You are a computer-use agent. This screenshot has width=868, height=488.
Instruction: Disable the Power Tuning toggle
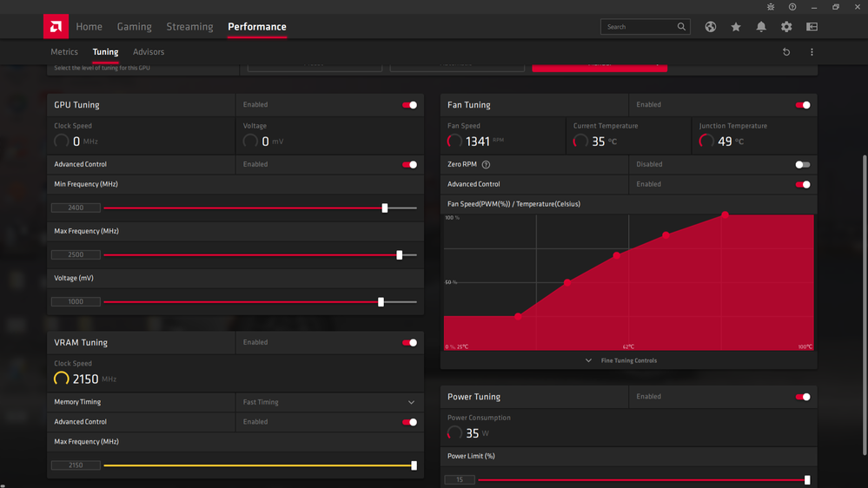(803, 397)
